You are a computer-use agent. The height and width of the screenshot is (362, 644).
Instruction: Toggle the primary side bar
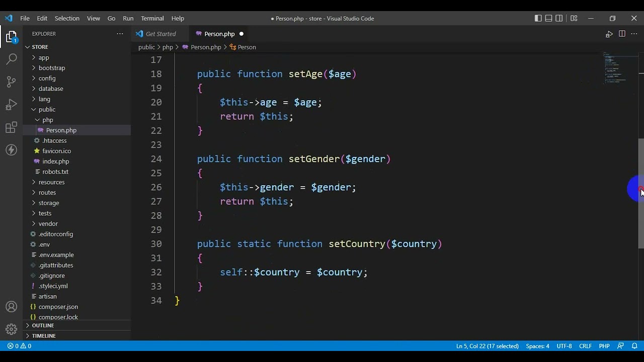(538, 18)
